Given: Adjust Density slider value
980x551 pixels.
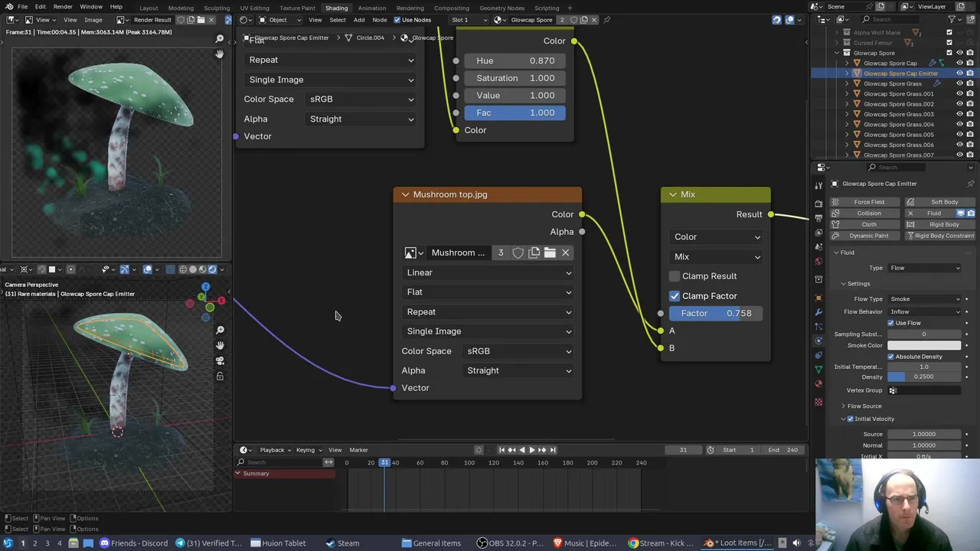Looking at the screenshot, I should point(924,377).
